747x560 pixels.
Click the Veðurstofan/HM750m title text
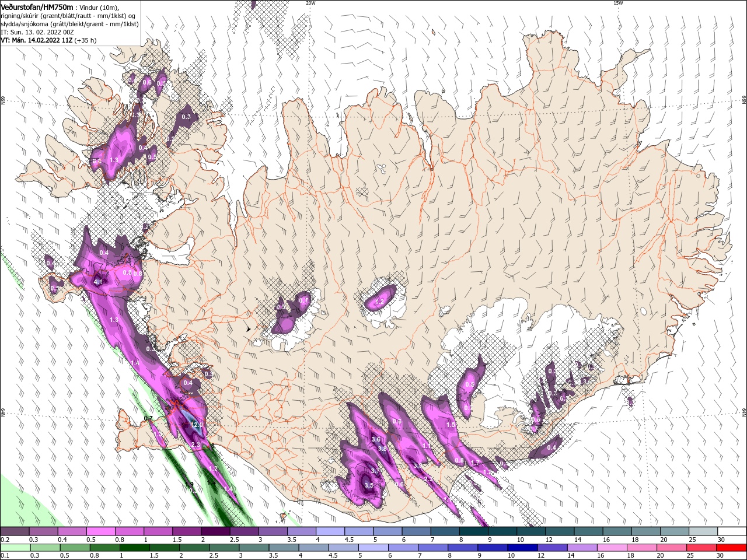[x=37, y=6]
